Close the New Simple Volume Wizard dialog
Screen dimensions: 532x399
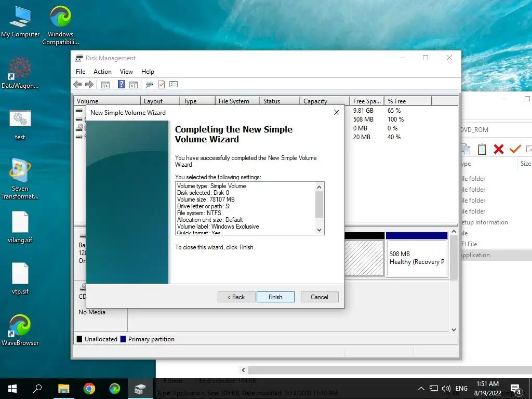(337, 112)
